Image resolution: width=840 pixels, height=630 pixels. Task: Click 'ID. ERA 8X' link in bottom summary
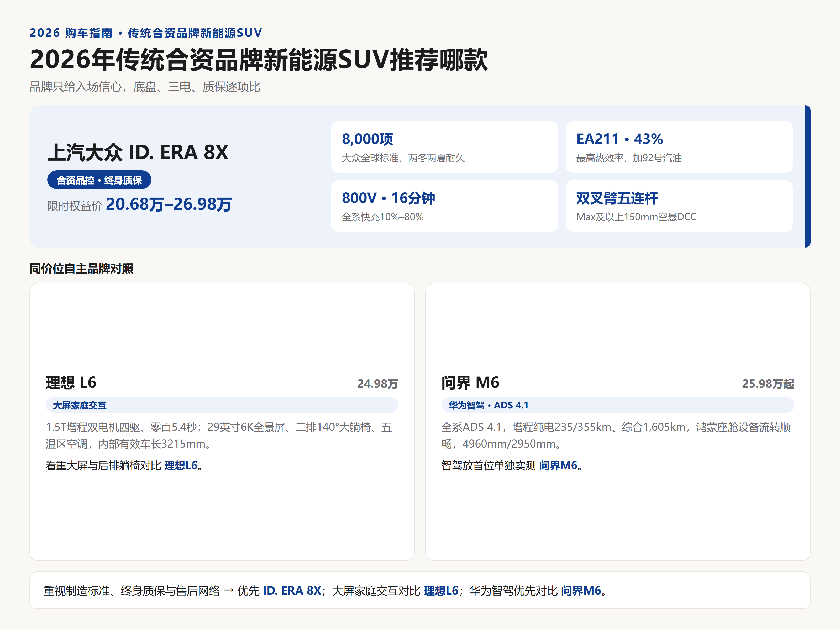click(292, 591)
